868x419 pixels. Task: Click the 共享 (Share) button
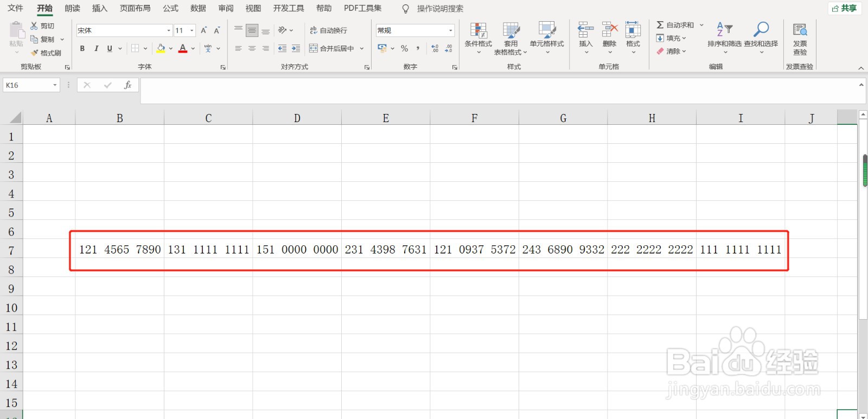click(844, 8)
